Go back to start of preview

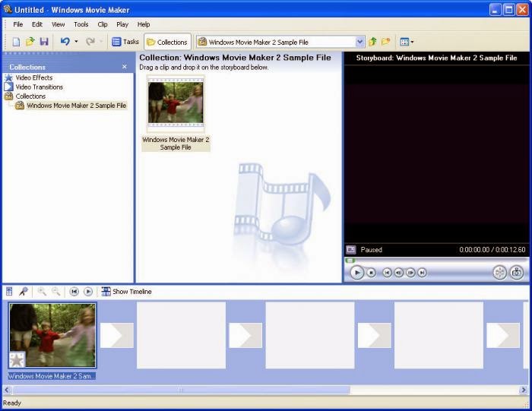pyautogui.click(x=387, y=273)
